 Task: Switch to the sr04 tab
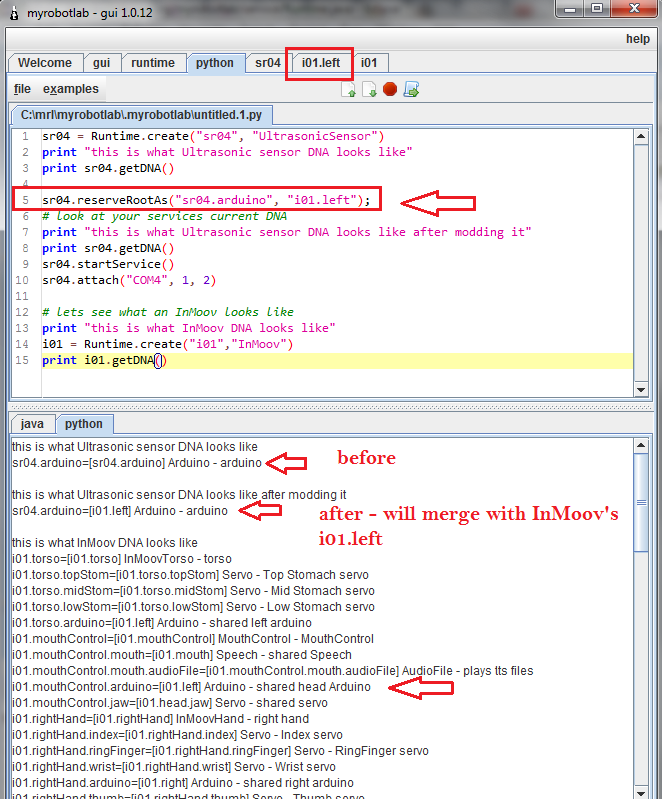click(268, 63)
